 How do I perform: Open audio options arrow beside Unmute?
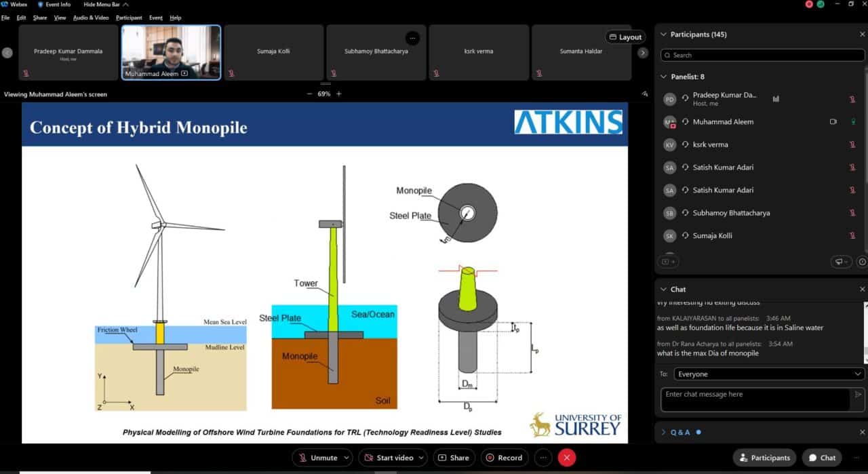[x=348, y=458]
